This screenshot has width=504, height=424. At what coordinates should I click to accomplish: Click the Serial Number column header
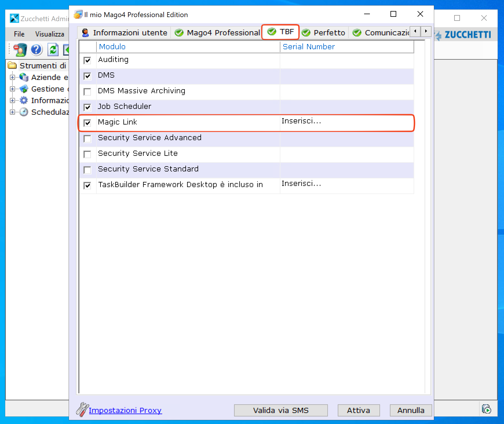(347, 47)
